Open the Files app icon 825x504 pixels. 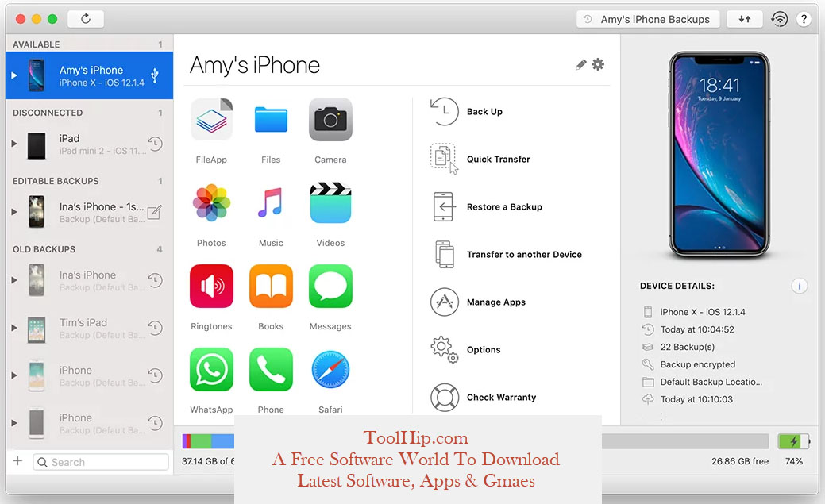[x=271, y=119]
